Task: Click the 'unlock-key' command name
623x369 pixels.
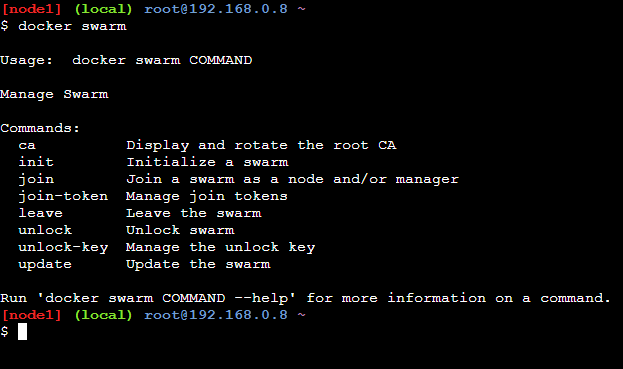Action: [63, 247]
